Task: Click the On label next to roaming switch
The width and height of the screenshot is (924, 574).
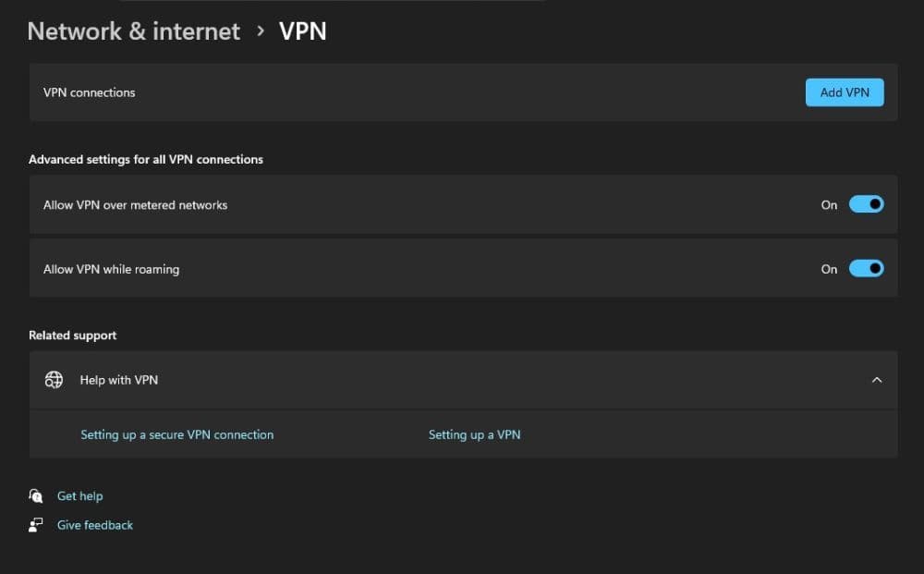Action: coord(829,269)
